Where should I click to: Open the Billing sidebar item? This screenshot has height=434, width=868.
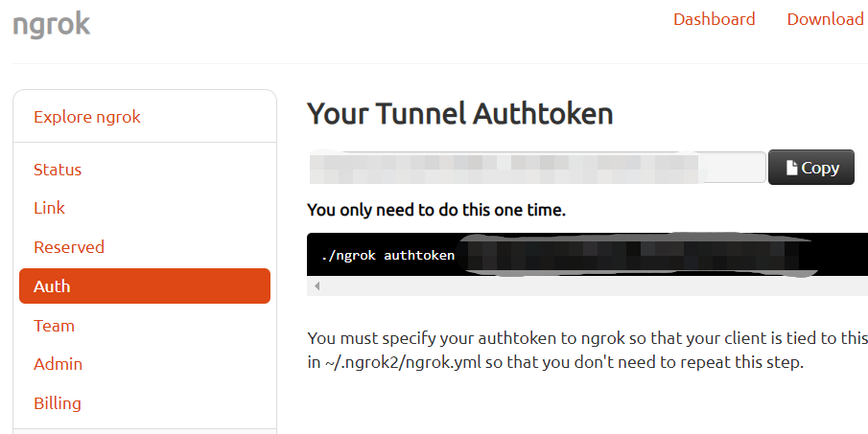58,403
